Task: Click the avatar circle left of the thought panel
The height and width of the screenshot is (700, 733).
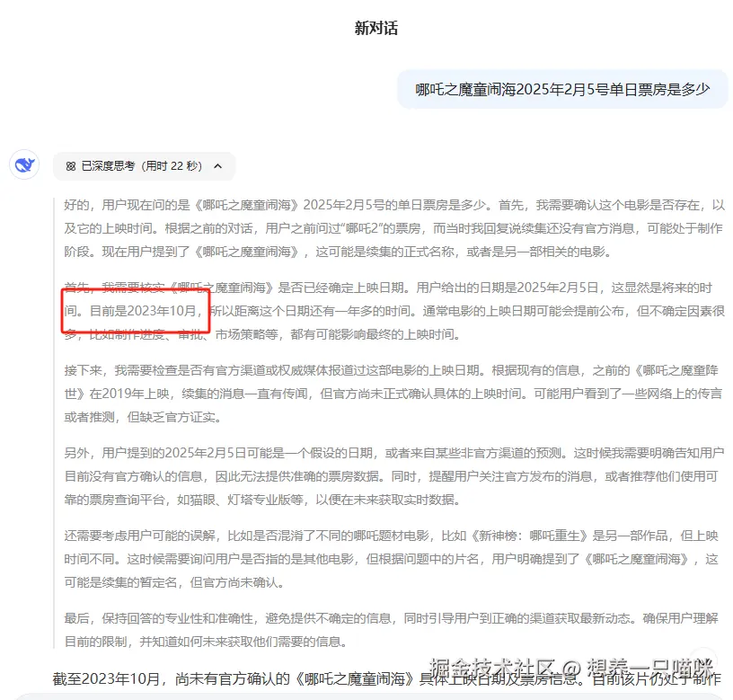Action: click(24, 164)
